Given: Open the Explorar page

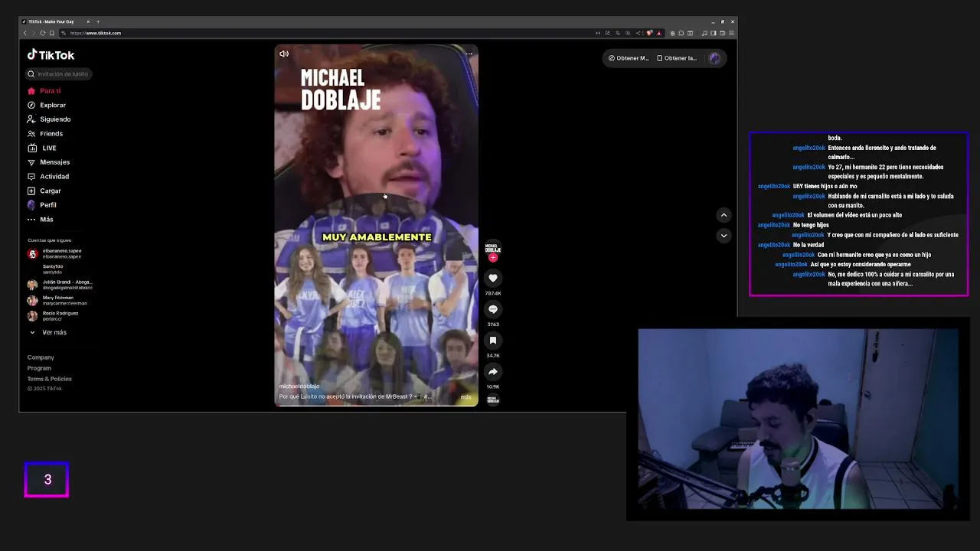Looking at the screenshot, I should click(47, 105).
